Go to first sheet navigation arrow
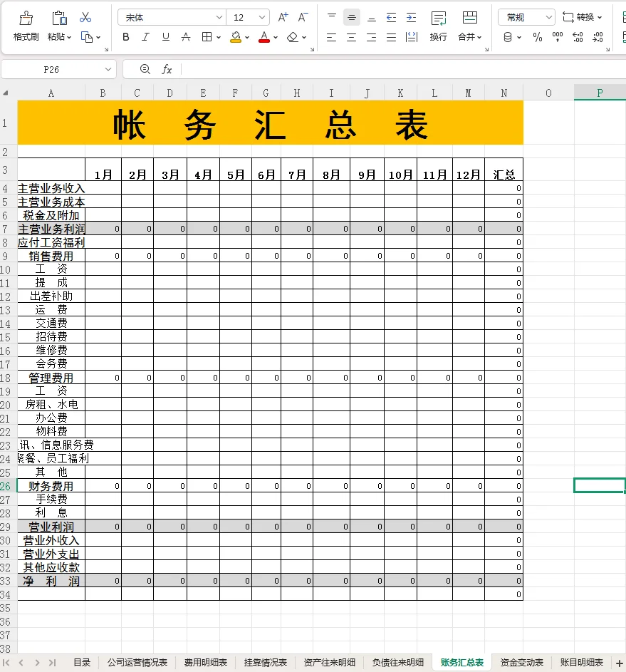This screenshot has height=672, width=626. (6, 663)
